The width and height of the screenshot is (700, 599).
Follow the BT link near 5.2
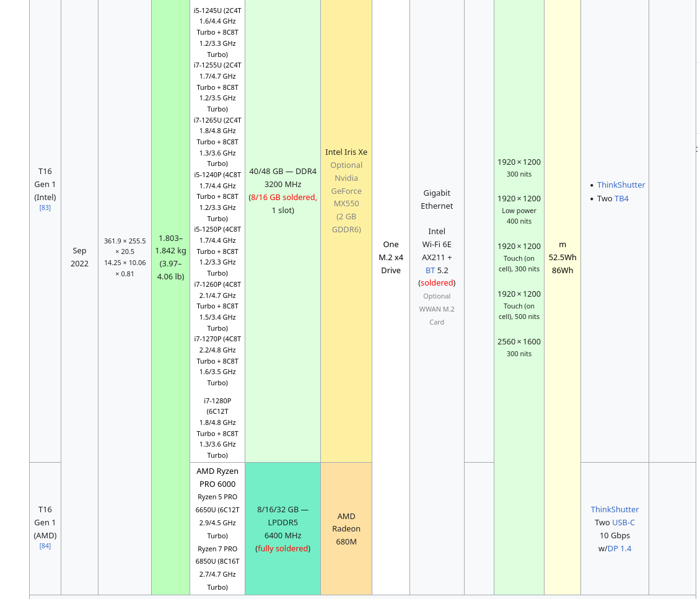(x=430, y=270)
